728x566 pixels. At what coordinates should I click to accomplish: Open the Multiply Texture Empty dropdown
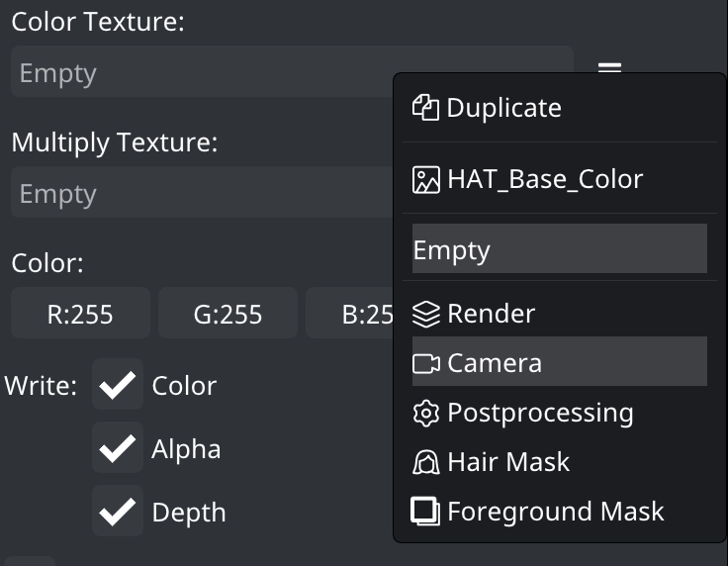[202, 192]
